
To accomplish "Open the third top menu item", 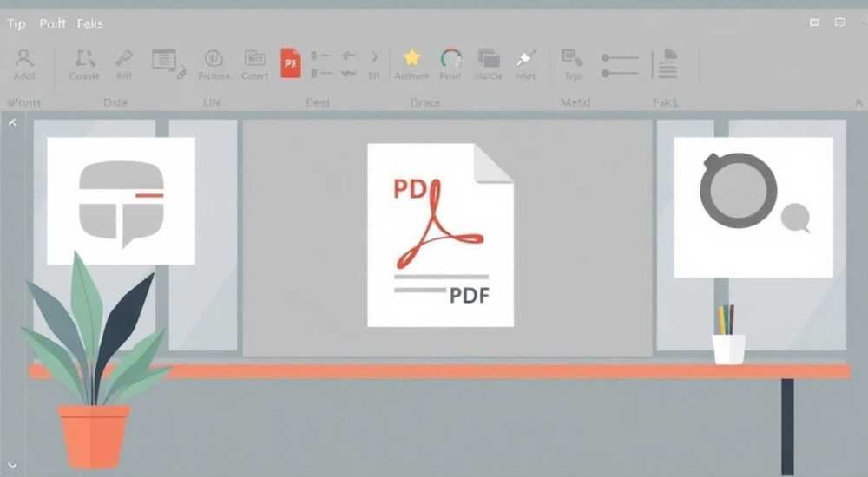I will pos(89,23).
